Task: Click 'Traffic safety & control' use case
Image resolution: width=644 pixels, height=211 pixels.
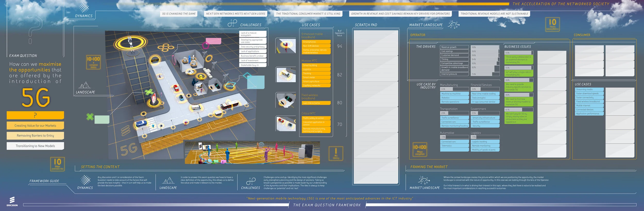Action: tap(316, 118)
